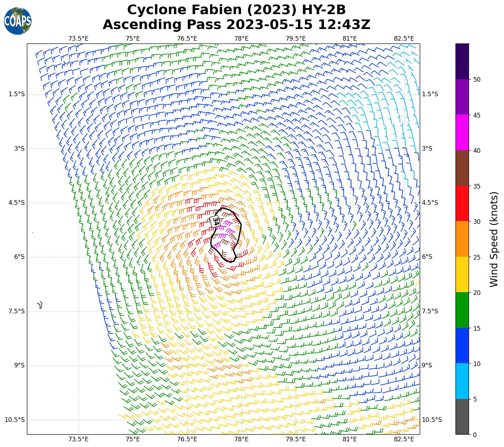
Task: Click the Ascending Pass 2023-05-15 12:43Z subtitle
Action: [236, 25]
